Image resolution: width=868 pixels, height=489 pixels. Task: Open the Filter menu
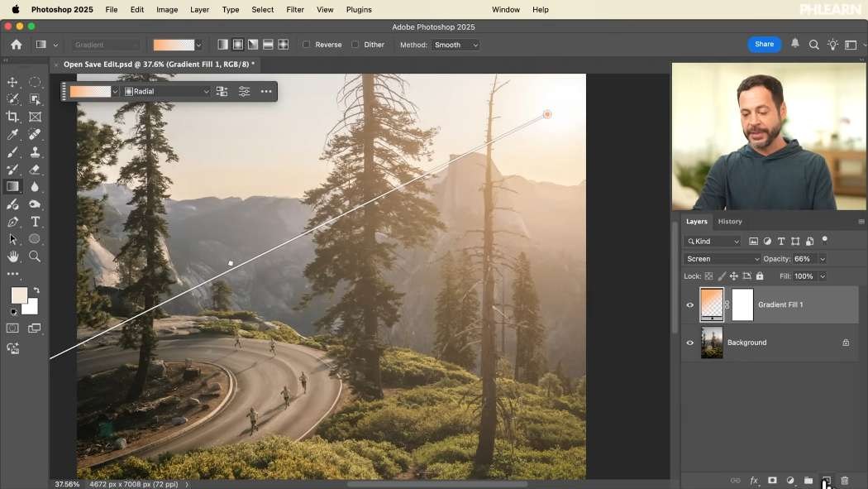(295, 9)
